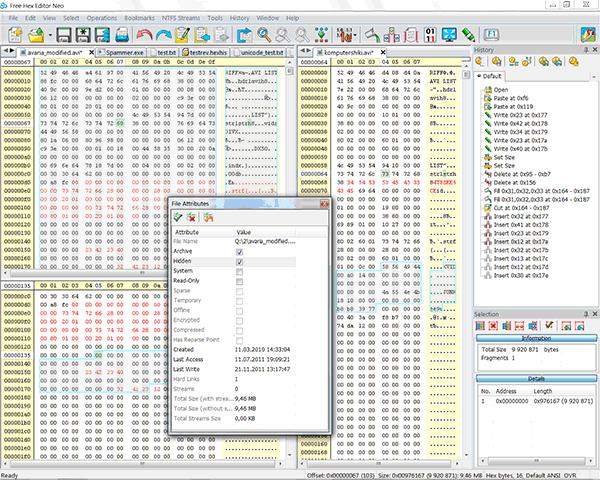Click upper-left pane horizontal scrollbar
The height and width of the screenshot is (480, 600).
[x=143, y=273]
